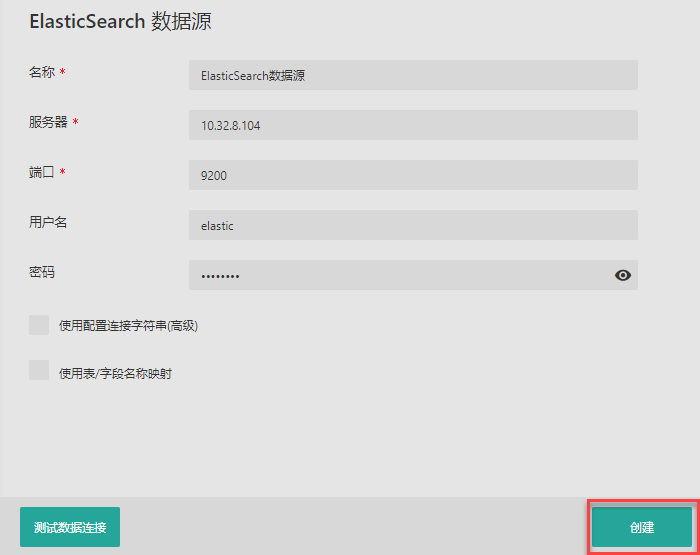Enable 使用配置连接字符串(高级) checkbox
The height and width of the screenshot is (555, 700).
coord(39,325)
